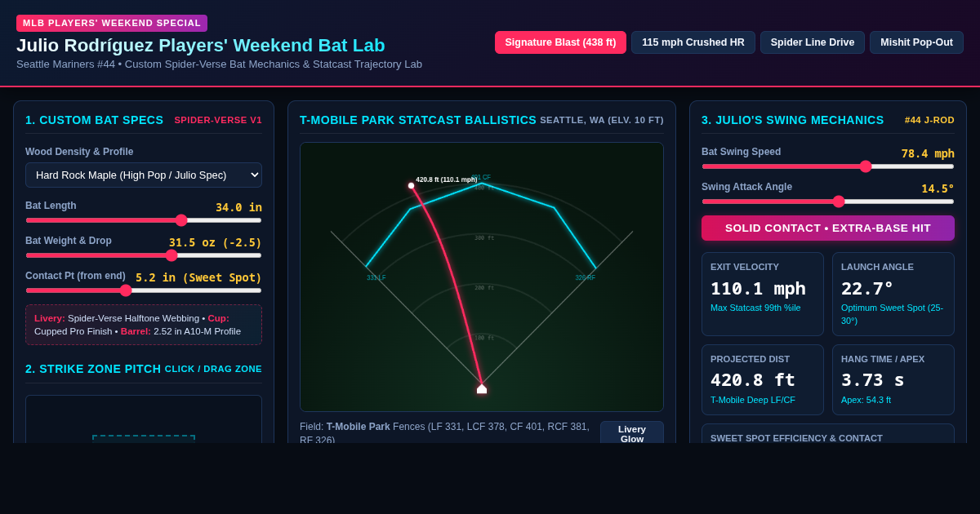Open the Wood Density & Profile dropdown
The image size is (980, 514).
point(144,175)
